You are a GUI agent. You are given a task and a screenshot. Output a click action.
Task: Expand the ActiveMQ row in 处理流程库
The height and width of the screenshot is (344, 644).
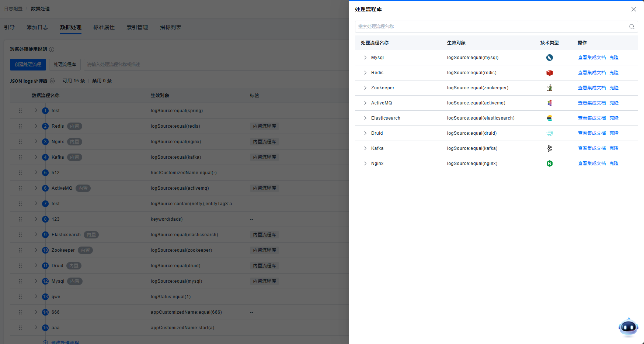[x=365, y=103]
